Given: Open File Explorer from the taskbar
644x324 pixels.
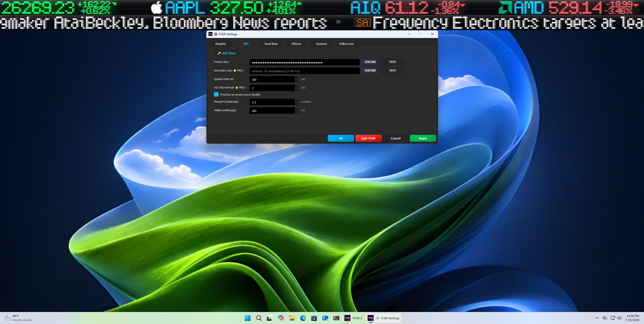Looking at the screenshot, I should coord(292,318).
